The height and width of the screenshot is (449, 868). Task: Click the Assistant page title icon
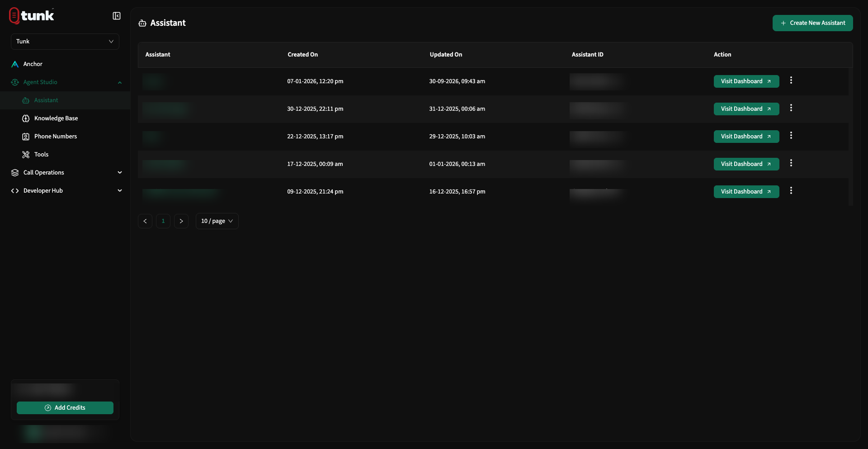pyautogui.click(x=142, y=23)
